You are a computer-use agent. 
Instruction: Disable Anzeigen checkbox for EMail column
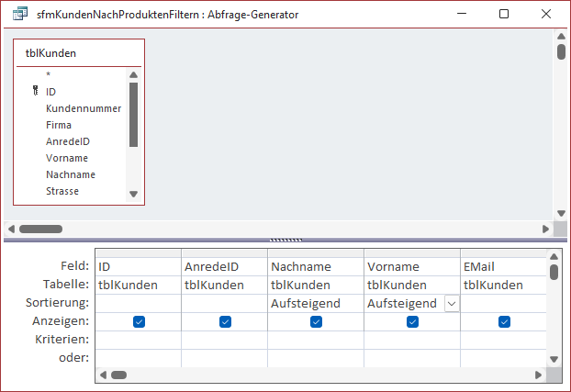tap(504, 321)
